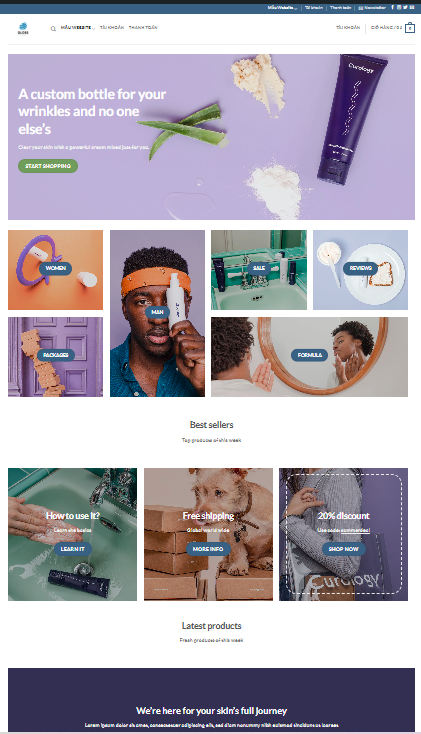Open Newsletter link in top bar
The height and width of the screenshot is (734, 421).
(372, 7)
